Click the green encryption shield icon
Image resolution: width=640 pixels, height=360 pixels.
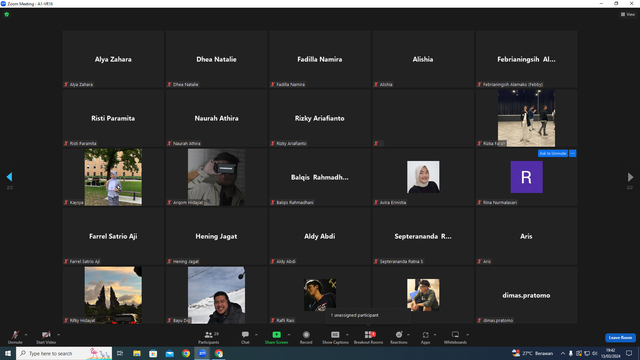tap(7, 14)
